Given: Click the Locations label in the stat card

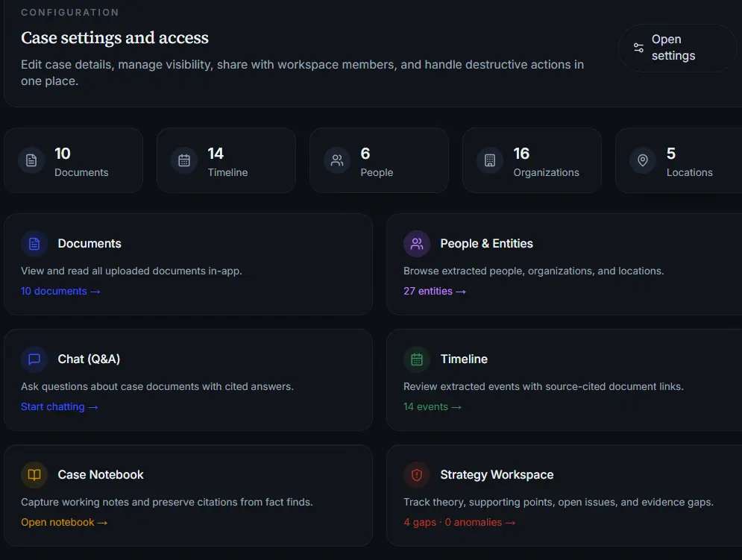Looking at the screenshot, I should click(690, 172).
